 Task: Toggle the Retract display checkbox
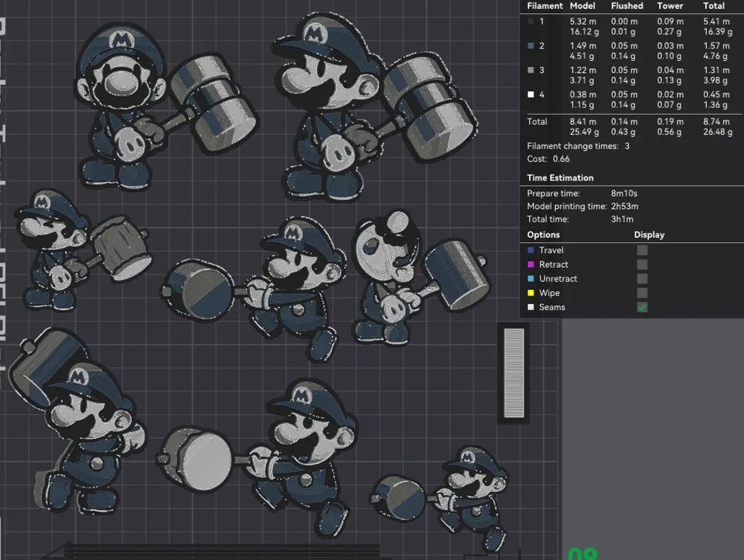click(642, 265)
